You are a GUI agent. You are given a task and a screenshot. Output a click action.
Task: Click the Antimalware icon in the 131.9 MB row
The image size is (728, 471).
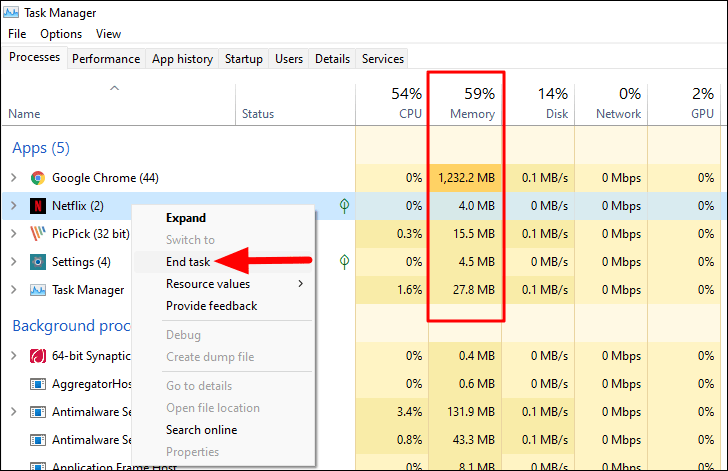click(x=38, y=412)
